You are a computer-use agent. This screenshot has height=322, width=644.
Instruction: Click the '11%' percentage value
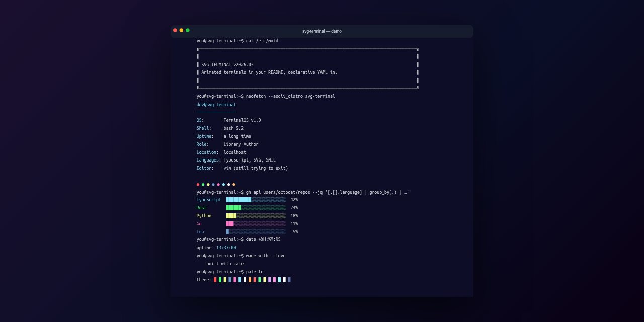click(294, 224)
